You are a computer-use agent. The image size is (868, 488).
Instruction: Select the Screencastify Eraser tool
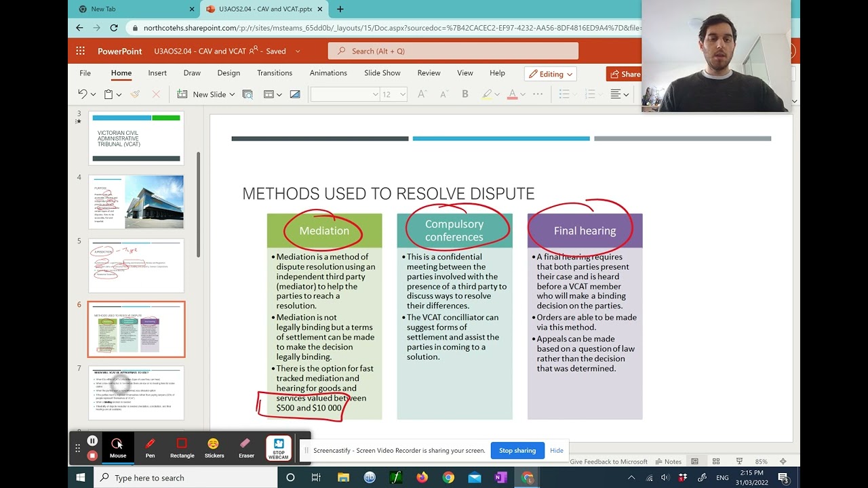pos(246,448)
